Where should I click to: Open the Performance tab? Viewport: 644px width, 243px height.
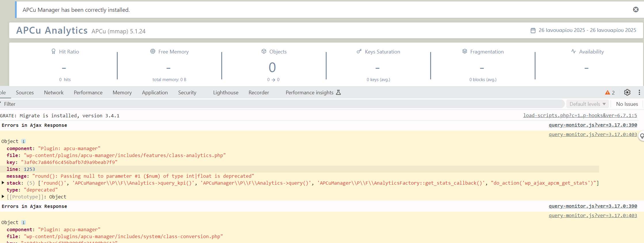point(88,92)
